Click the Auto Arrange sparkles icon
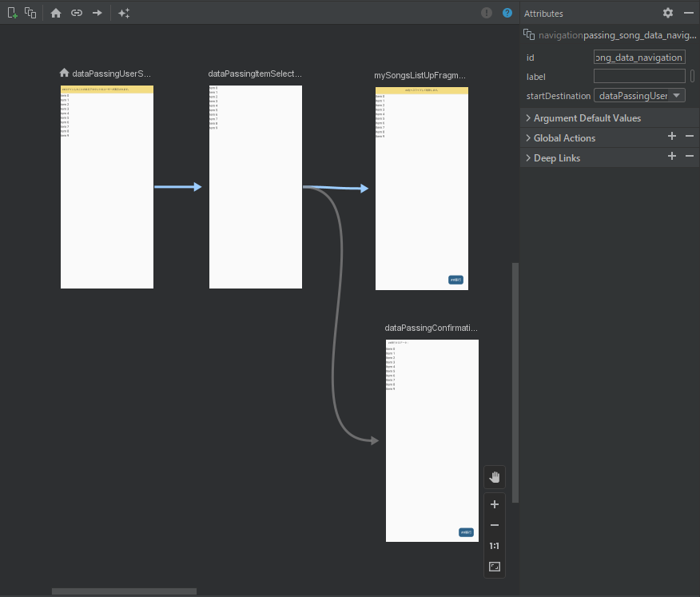Image resolution: width=700 pixels, height=597 pixels. [x=124, y=13]
